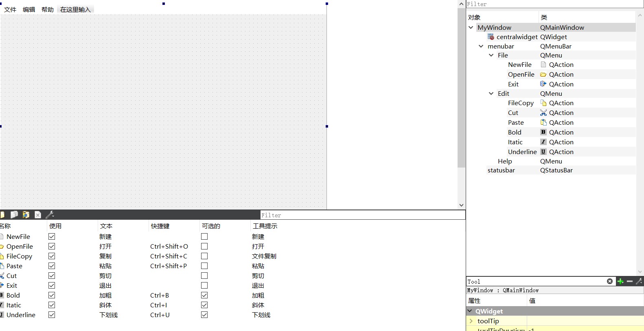Click the centralwidget layout icon in object tree
This screenshot has height=331, width=644.
[491, 37]
